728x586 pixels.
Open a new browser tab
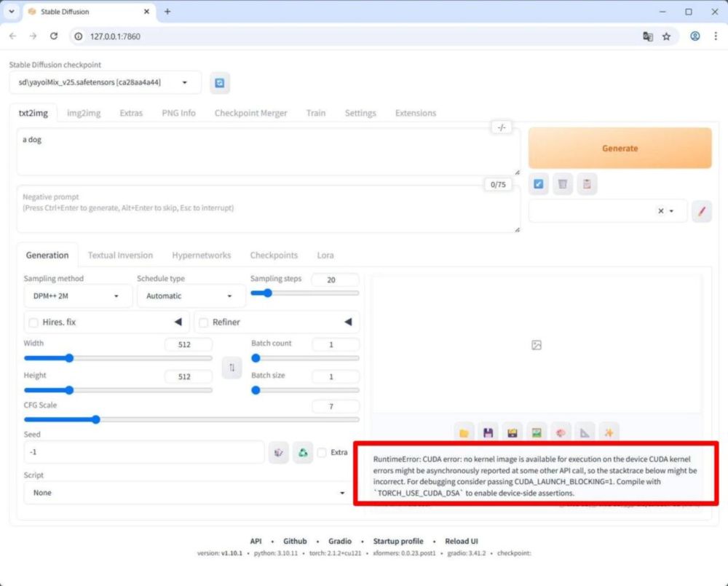point(167,12)
